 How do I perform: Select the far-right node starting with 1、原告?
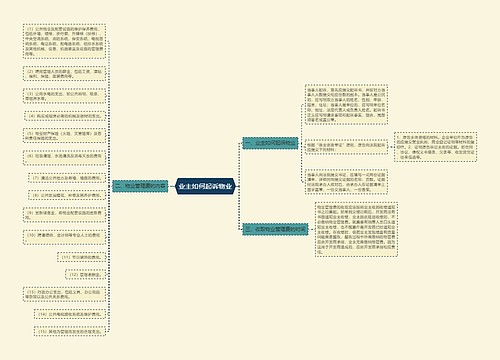436,147
